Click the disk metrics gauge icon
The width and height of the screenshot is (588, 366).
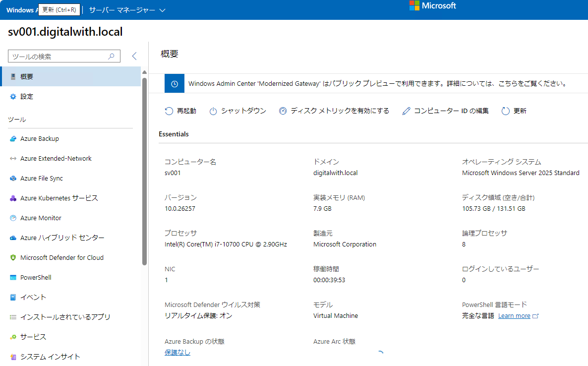click(x=283, y=111)
